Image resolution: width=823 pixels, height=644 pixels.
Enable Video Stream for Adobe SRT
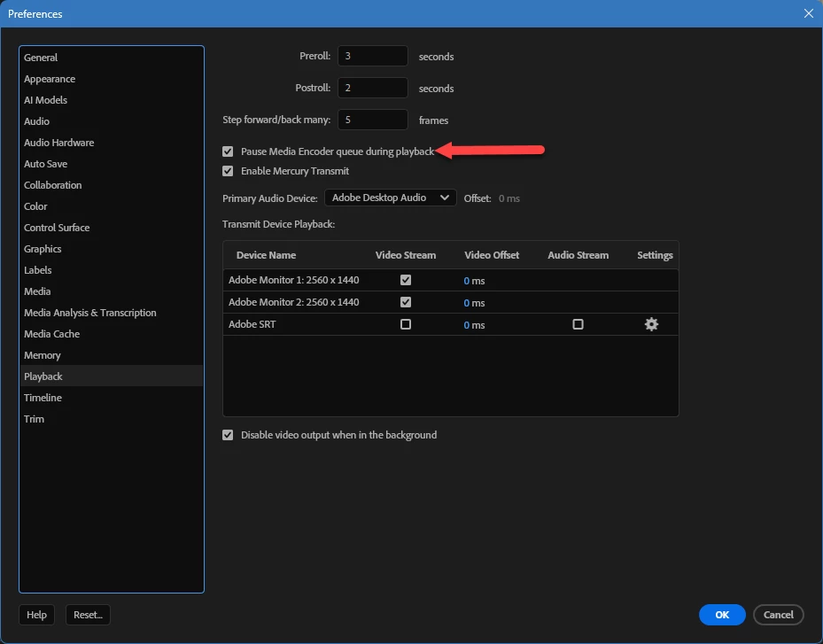pos(406,324)
